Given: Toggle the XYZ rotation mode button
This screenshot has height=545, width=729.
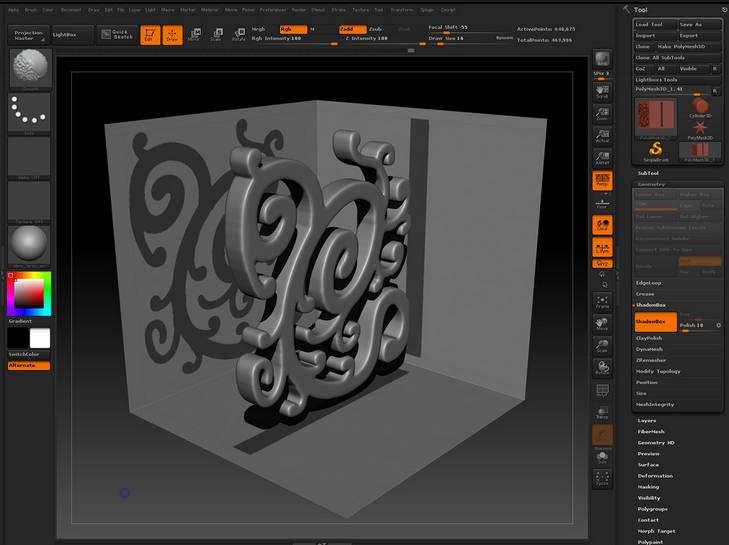Looking at the screenshot, I should pyautogui.click(x=602, y=264).
